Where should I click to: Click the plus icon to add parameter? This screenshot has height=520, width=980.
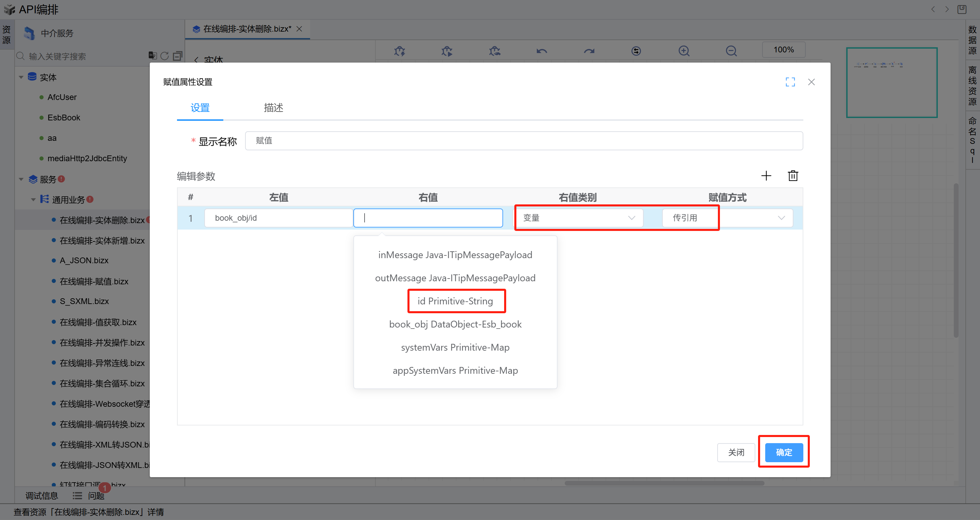click(766, 175)
